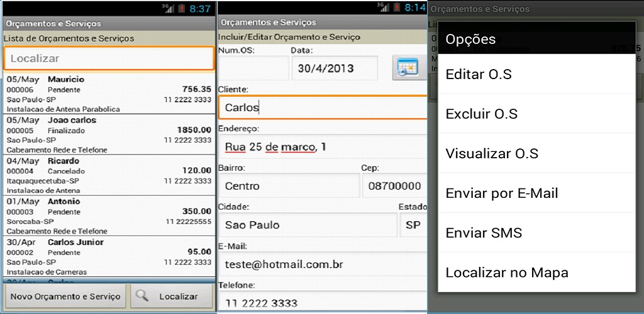The width and height of the screenshot is (644, 314).
Task: Click the Cep field 08700000
Action: 395,186
